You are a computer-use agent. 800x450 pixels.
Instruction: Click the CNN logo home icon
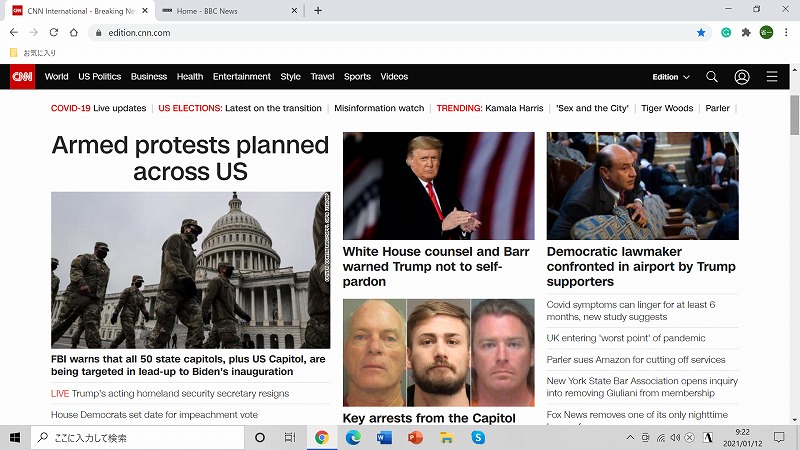pyautogui.click(x=22, y=77)
